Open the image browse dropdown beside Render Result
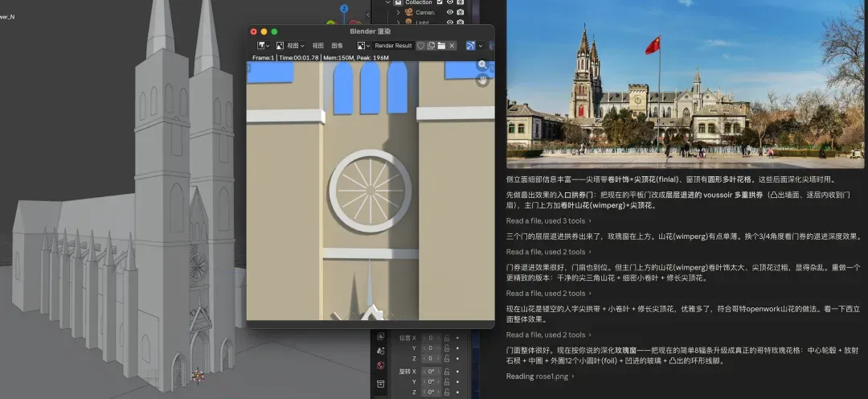Viewport: 868px width, 399px height. (x=363, y=45)
